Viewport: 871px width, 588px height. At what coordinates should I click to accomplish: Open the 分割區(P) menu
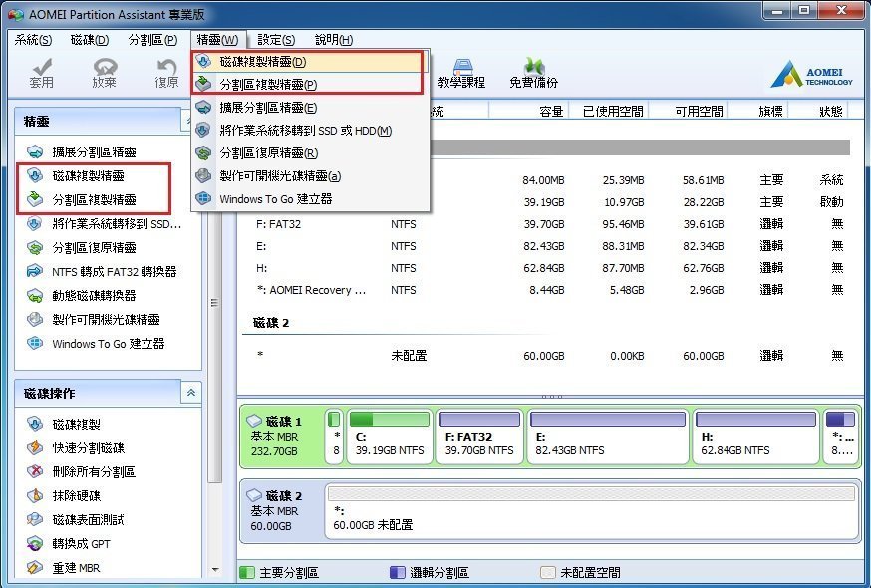pos(152,40)
